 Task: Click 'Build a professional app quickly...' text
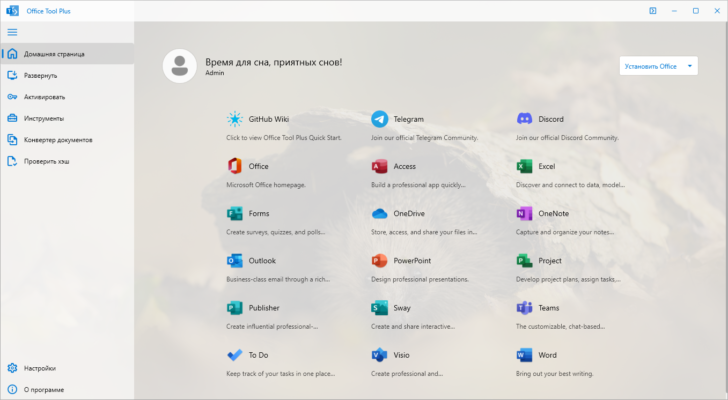coord(418,185)
